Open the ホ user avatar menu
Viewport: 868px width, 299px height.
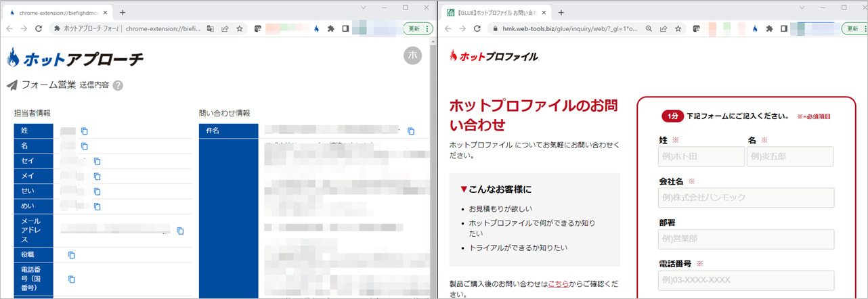(412, 56)
